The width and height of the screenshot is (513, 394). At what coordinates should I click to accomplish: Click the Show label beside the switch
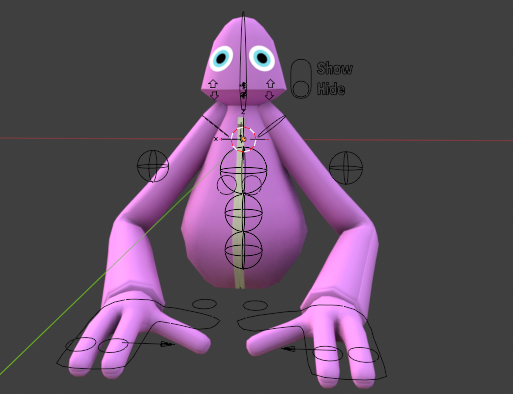[x=334, y=68]
